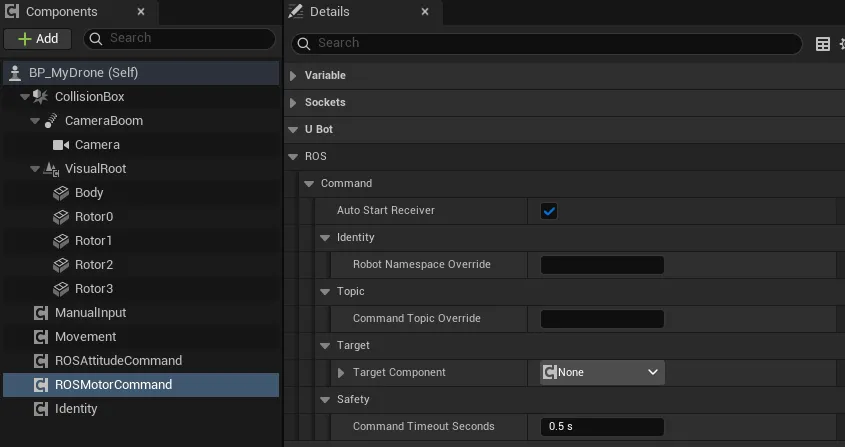Close the Components tab
Screen dimensions: 845x447
point(141,11)
